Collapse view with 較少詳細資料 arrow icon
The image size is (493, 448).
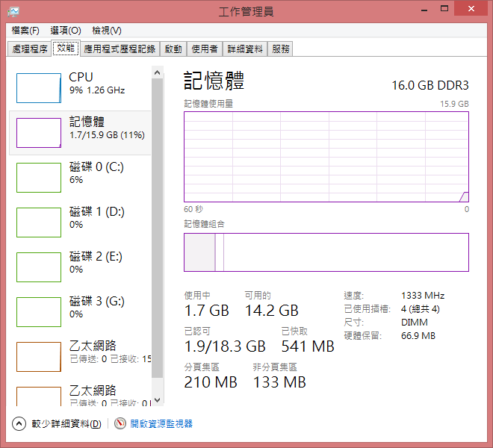19,424
